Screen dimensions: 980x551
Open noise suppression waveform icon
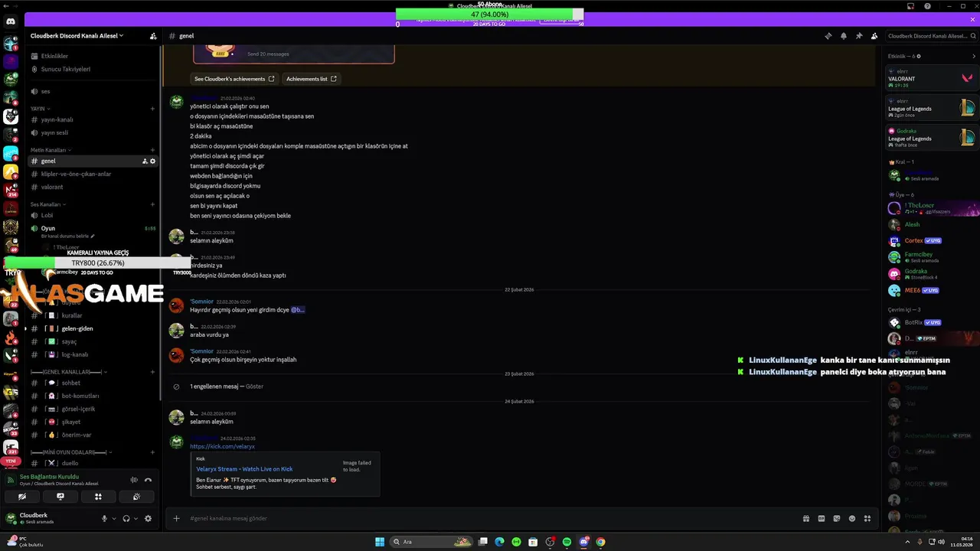[134, 480]
